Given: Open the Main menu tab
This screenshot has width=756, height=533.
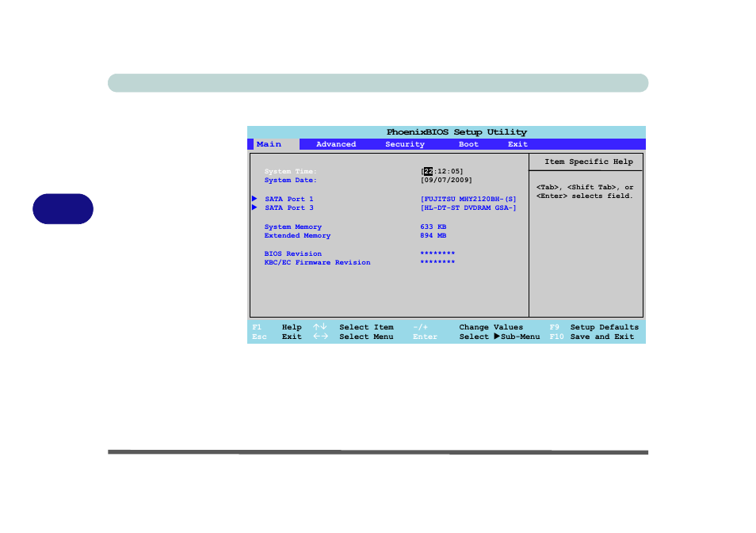Looking at the screenshot, I should click(x=269, y=144).
